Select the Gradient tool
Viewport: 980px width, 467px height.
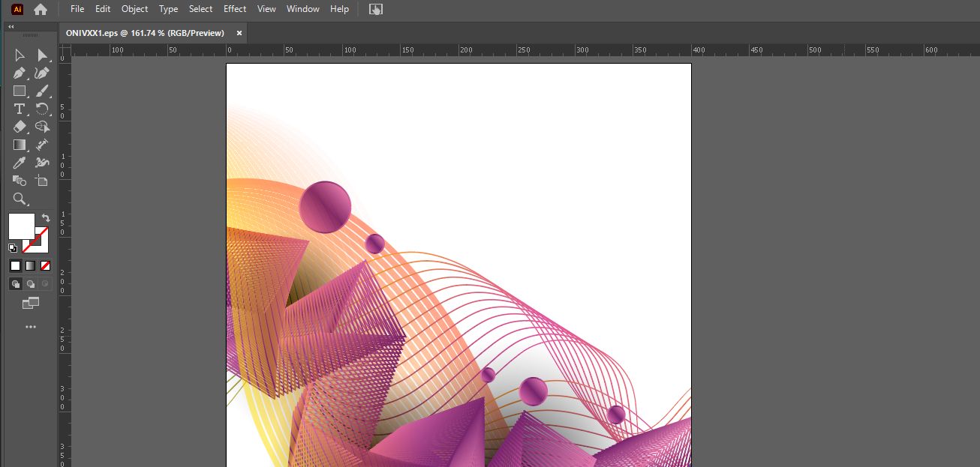point(19,145)
